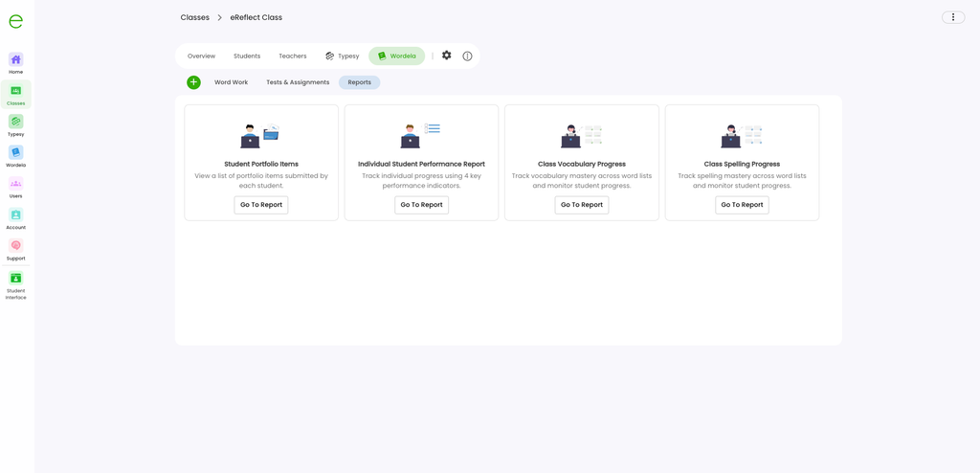Click the Classes breadcrumb link
This screenshot has height=473, width=980.
tap(195, 17)
